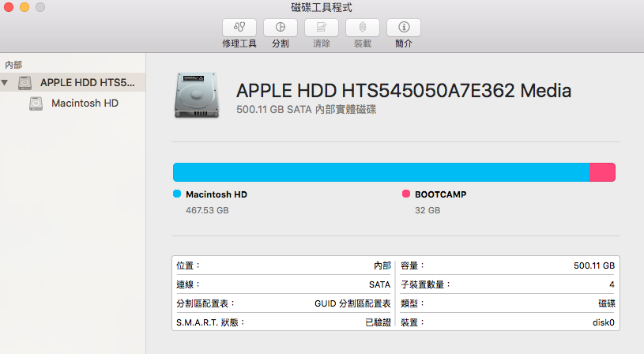Click the 32 GB size text
The height and width of the screenshot is (354, 644).
coord(427,210)
